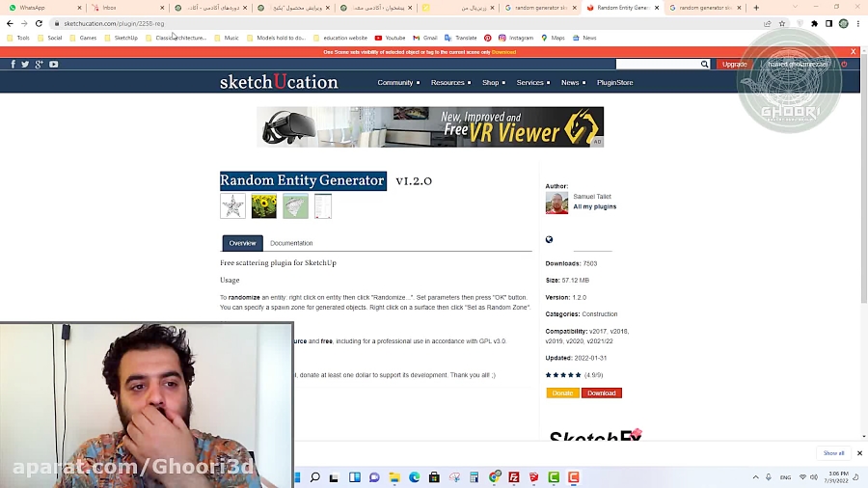Click Show all in downloads bar
Viewport: 868px width, 488px height.
(833, 453)
